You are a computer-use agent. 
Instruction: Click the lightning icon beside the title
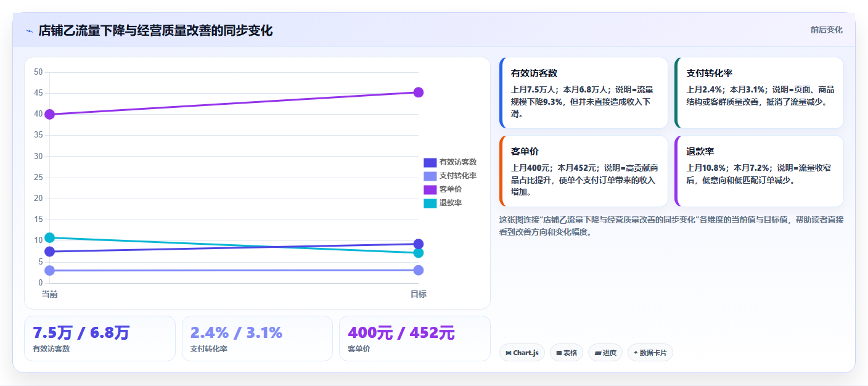(29, 31)
